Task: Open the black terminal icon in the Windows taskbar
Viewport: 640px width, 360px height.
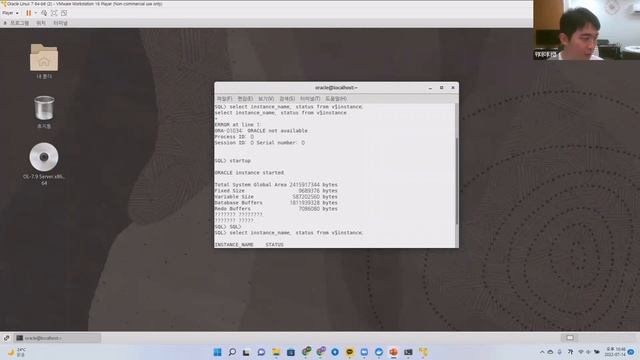Action: 408,352
